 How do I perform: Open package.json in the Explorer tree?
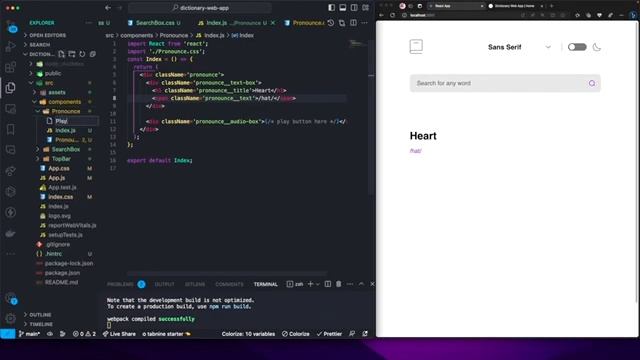point(62,273)
